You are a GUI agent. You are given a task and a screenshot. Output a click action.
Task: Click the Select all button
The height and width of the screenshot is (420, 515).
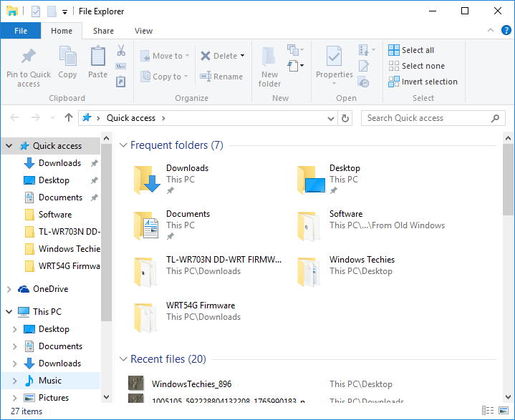(x=411, y=50)
